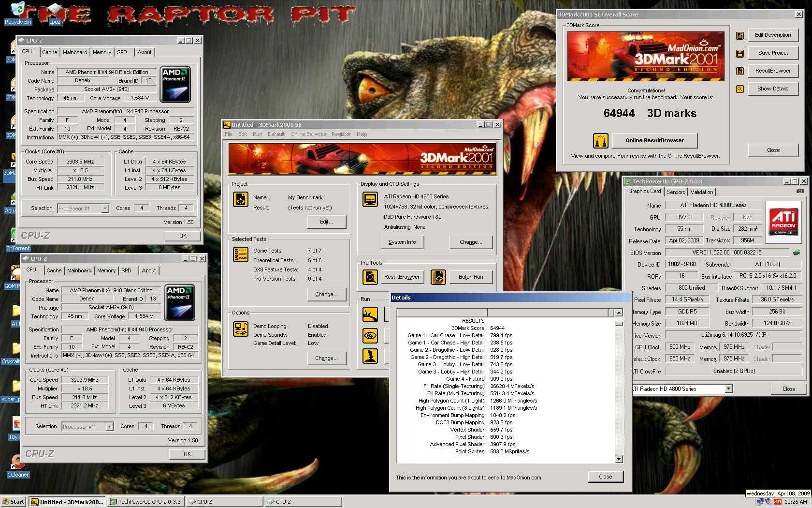Select the BitTorrent desktop icon
Viewport: 812px width, 508px height.
(17, 239)
